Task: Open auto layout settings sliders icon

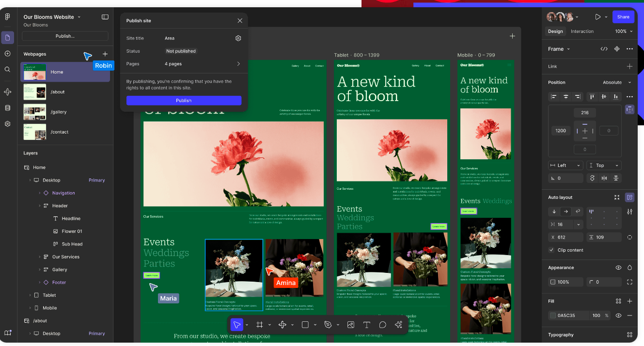Action: (x=629, y=211)
